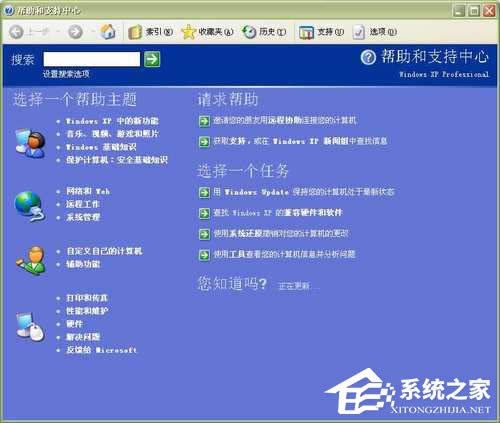Open the 收藏夹 (Favorites) star button
Image resolution: width=500 pixels, height=423 pixels.
point(207,32)
